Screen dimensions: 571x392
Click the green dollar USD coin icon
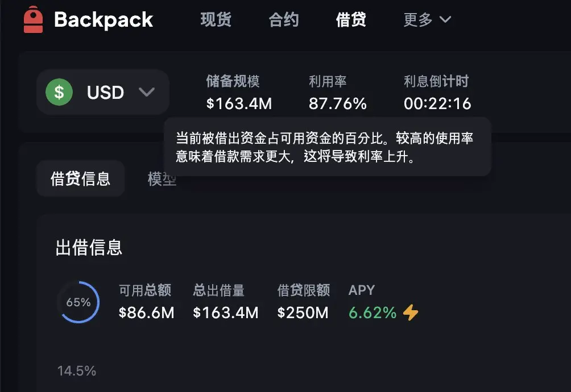(x=59, y=92)
